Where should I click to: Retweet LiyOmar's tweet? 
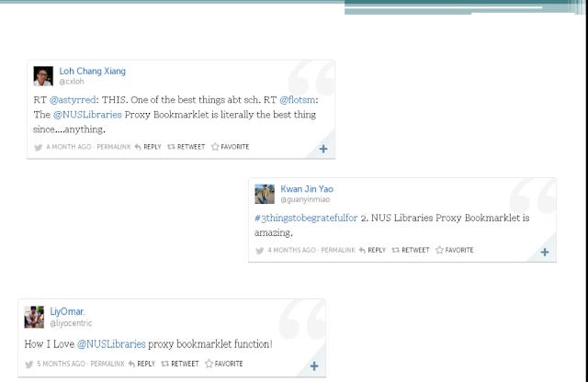pyautogui.click(x=180, y=364)
